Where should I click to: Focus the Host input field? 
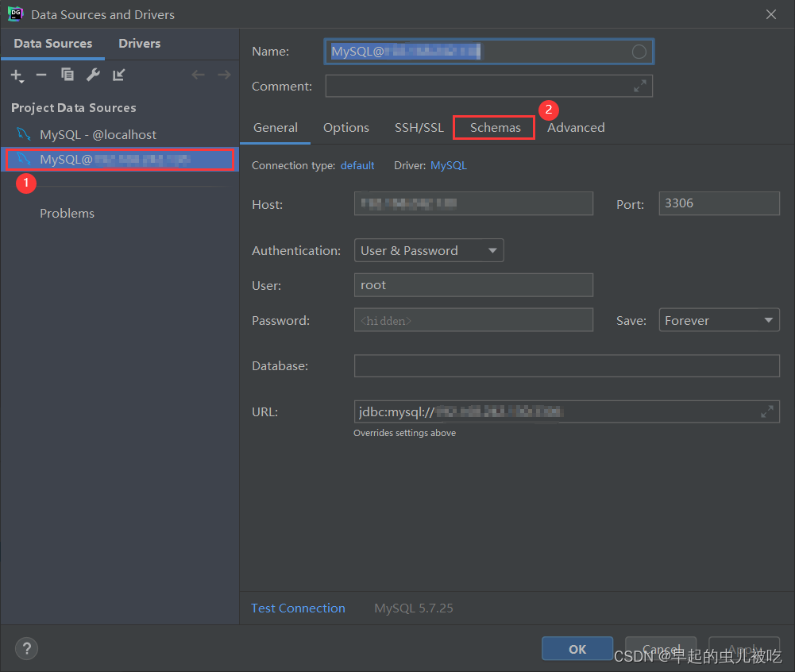pyautogui.click(x=473, y=203)
